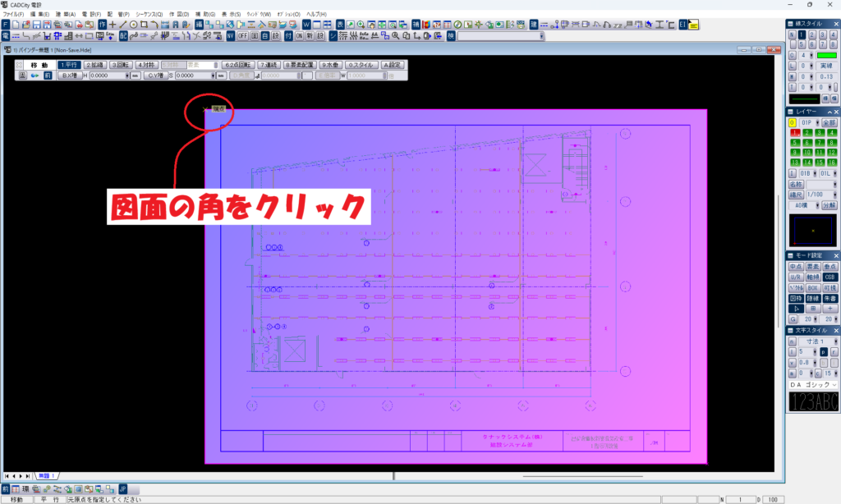Click the yellow note icon at the toolbar end
The width and height of the screenshot is (841, 504).
[693, 25]
